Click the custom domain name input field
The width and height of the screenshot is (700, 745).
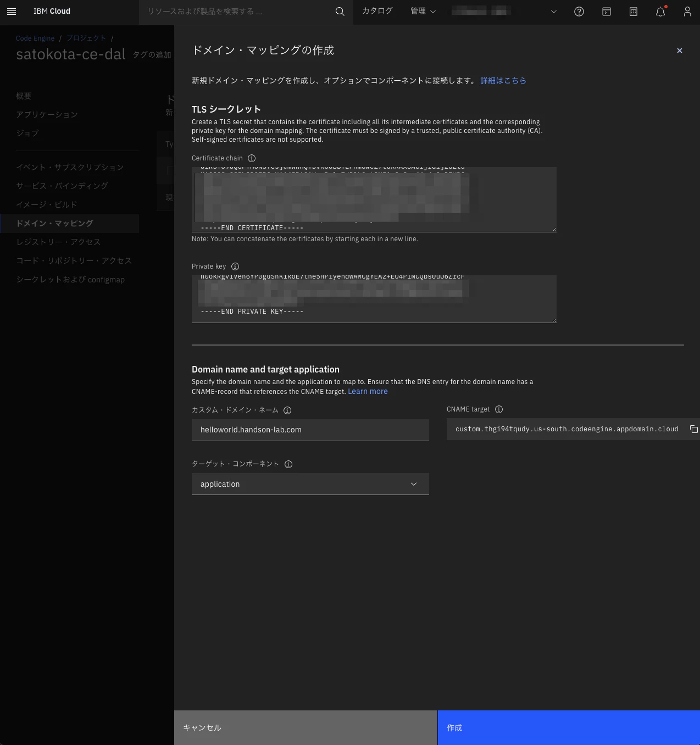[x=310, y=430]
